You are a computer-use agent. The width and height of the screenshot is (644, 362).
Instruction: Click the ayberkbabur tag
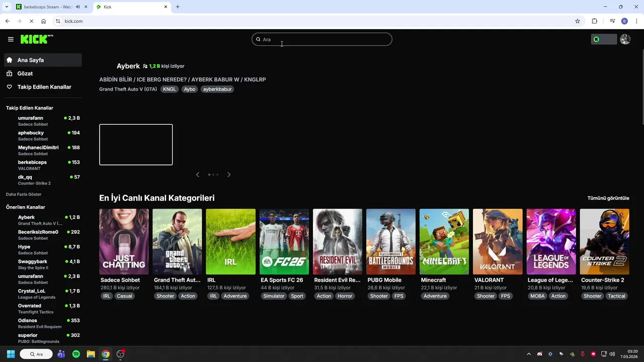pyautogui.click(x=217, y=89)
